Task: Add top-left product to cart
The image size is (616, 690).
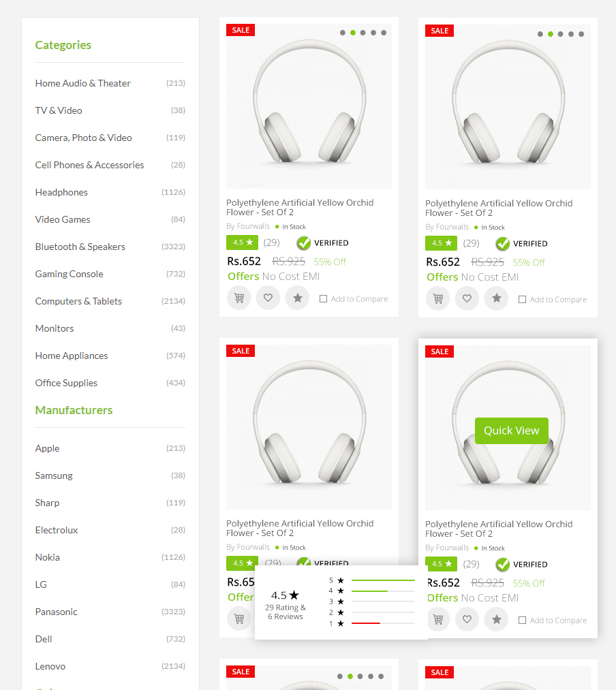Action: tap(239, 298)
